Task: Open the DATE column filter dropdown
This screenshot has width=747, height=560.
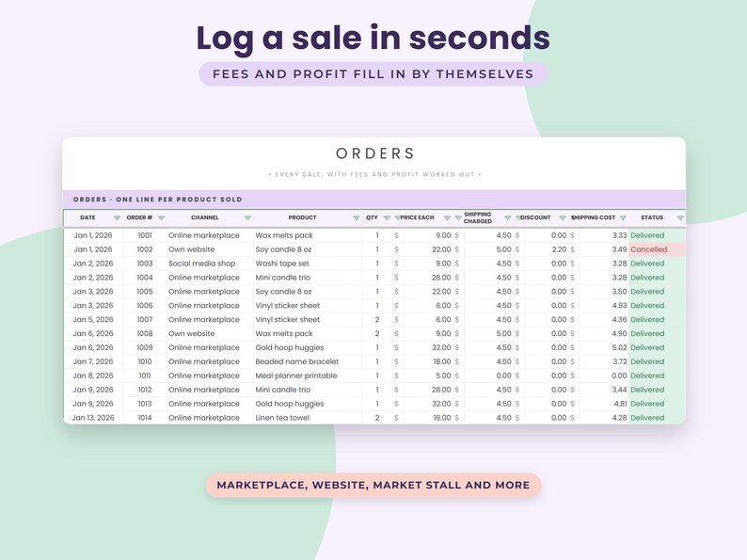Action: [118, 217]
